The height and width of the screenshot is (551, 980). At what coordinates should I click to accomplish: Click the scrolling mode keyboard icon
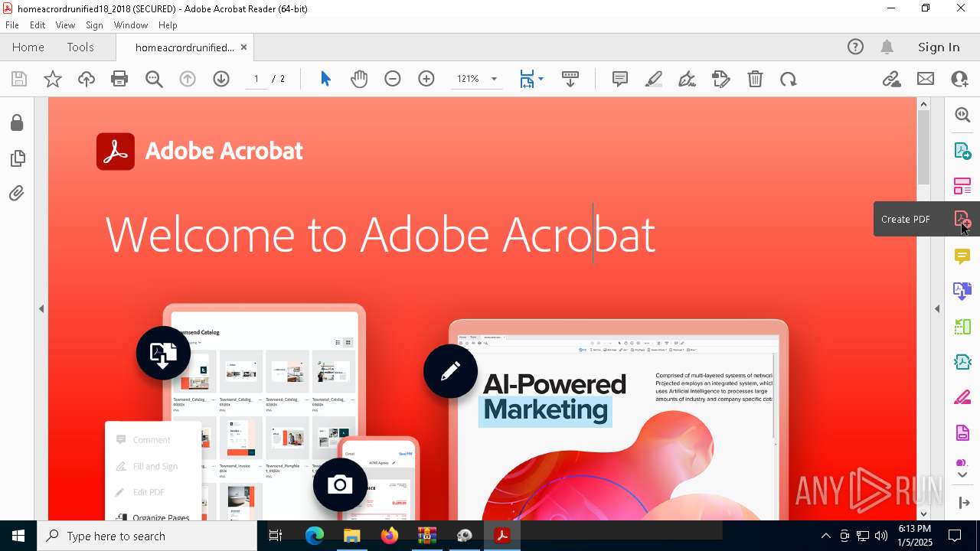[x=570, y=79]
